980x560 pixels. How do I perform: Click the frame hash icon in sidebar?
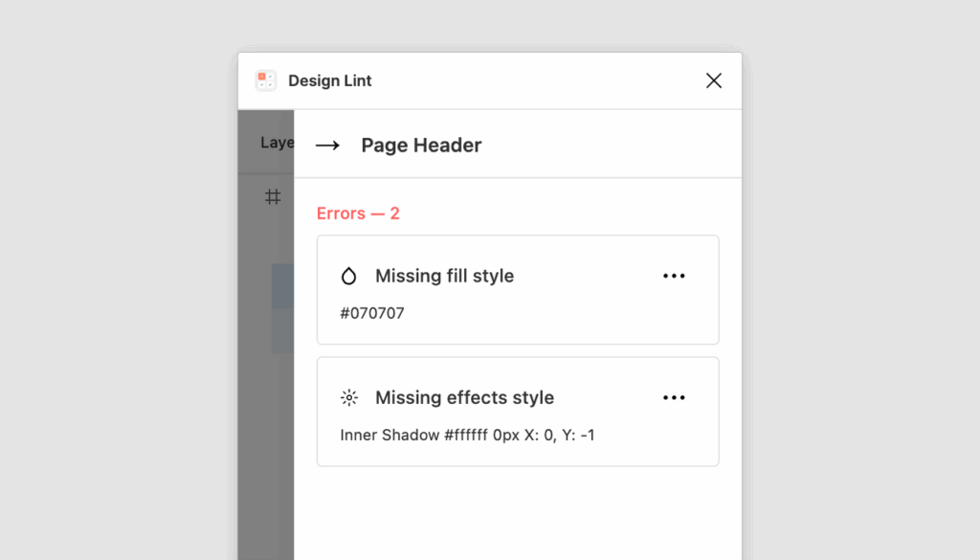click(x=273, y=197)
